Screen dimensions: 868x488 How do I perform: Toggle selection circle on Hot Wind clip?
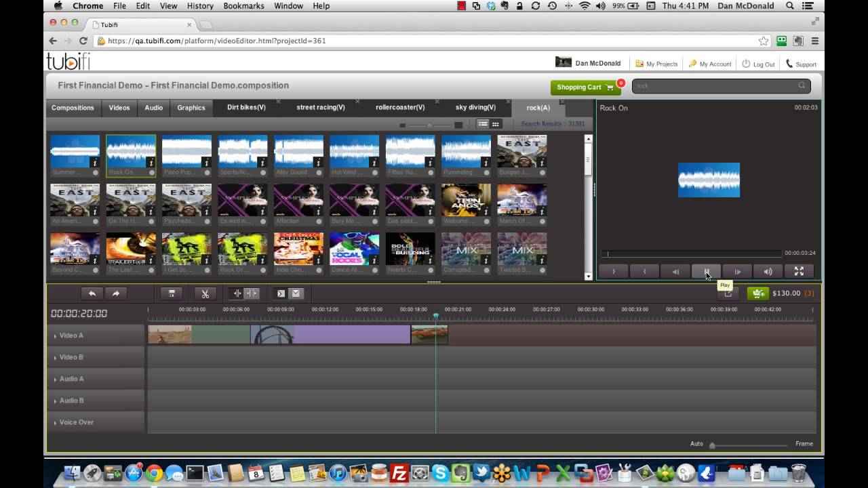(x=374, y=172)
